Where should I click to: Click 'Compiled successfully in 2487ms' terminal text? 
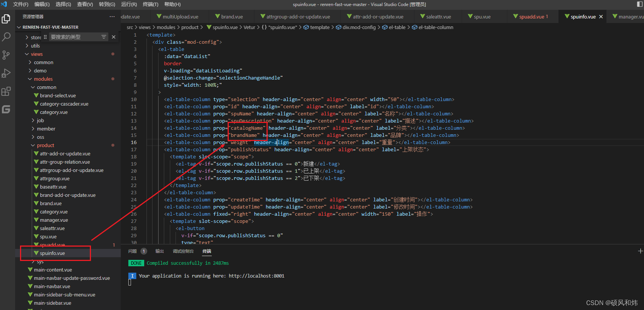click(188, 263)
